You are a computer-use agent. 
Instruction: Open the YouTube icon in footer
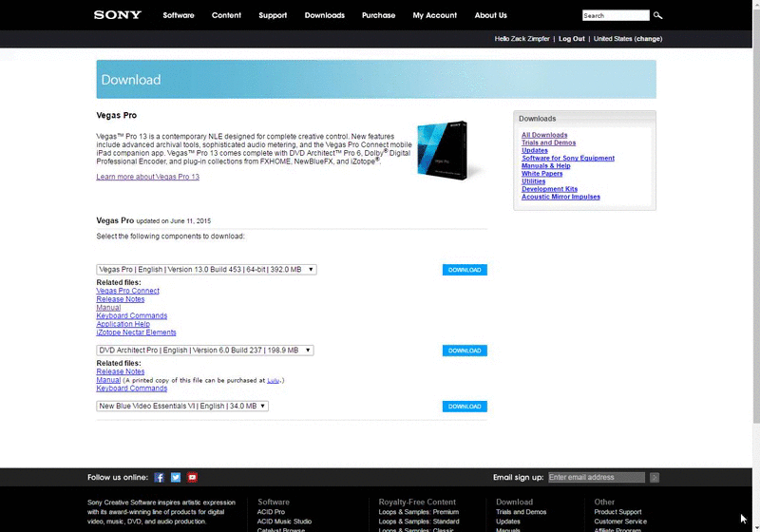pyautogui.click(x=193, y=477)
